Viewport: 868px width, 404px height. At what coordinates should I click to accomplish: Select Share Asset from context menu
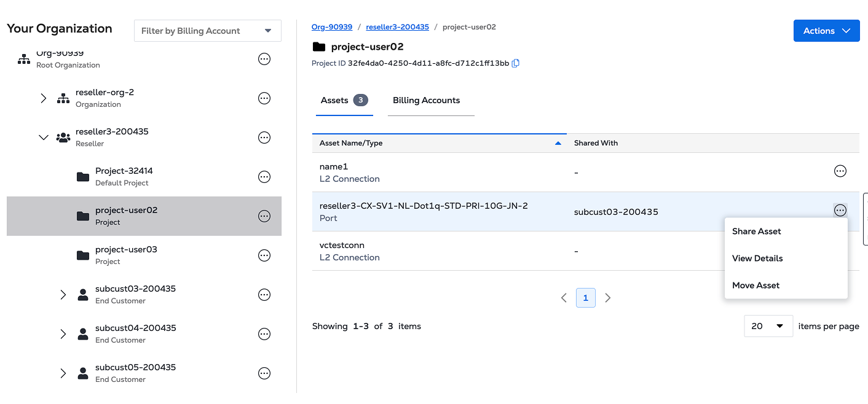pyautogui.click(x=756, y=231)
